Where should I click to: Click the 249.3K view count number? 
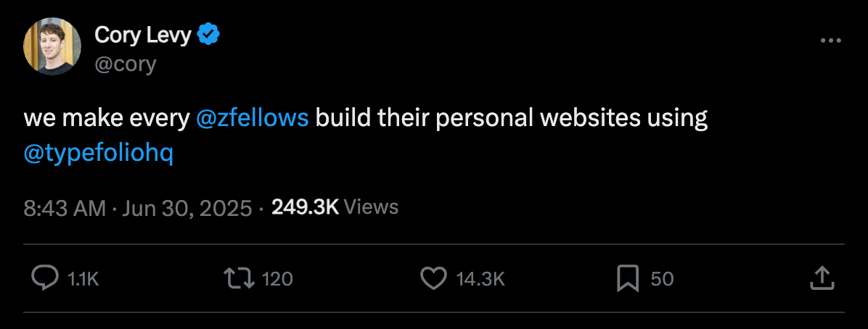pyautogui.click(x=305, y=207)
